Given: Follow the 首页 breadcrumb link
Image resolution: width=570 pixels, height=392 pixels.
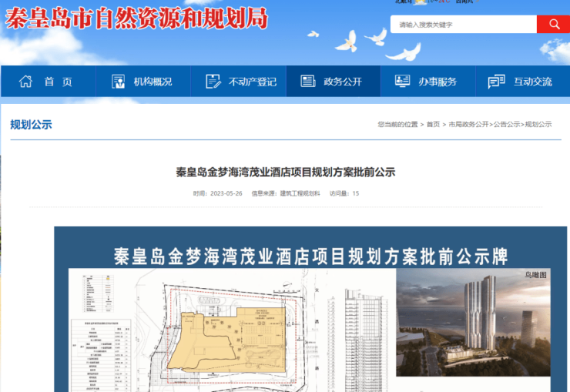Looking at the screenshot, I should tap(433, 124).
